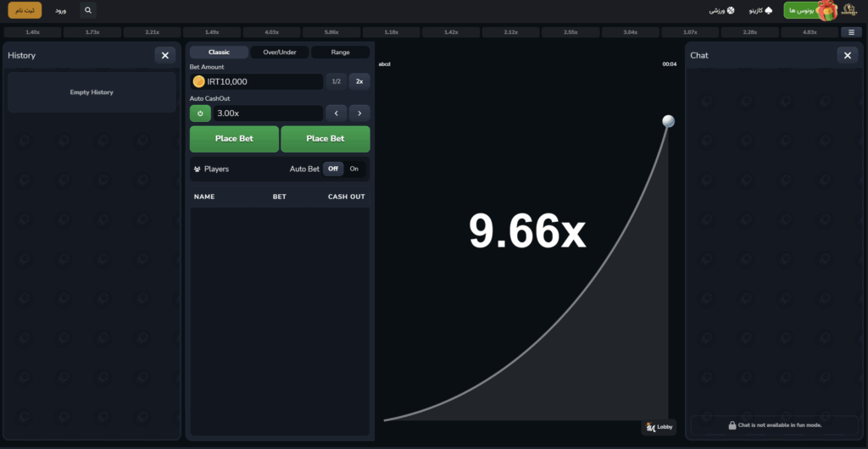Switch to the Over/Under tab
Viewport: 868px width, 449px height.
(280, 53)
